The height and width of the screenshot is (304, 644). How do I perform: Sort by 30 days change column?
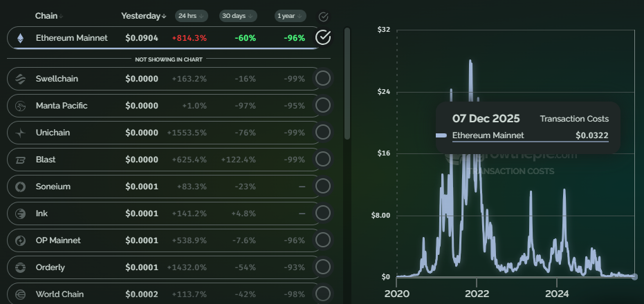[x=237, y=16]
